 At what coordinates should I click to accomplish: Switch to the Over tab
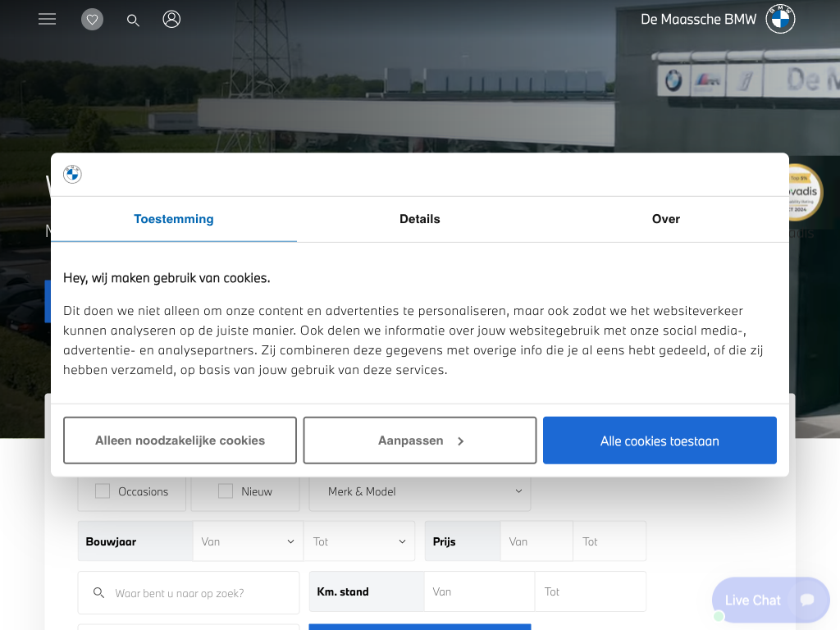point(665,219)
